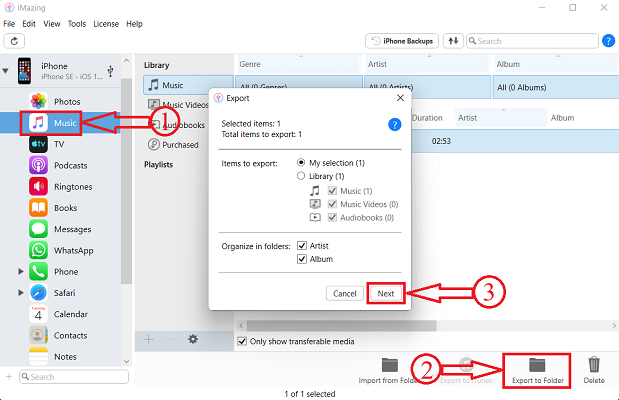Viewport: 619px width, 400px height.
Task: Select the Library radio option
Action: 302,176
